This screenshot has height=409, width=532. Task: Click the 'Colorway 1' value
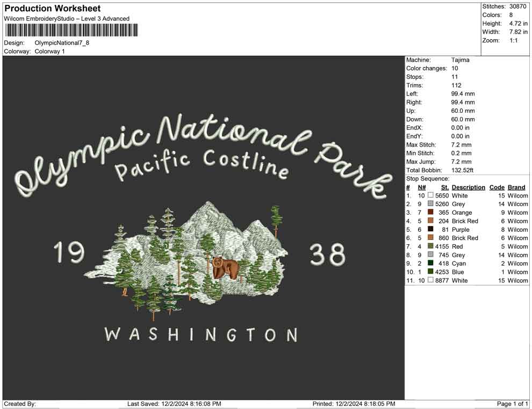(x=49, y=51)
